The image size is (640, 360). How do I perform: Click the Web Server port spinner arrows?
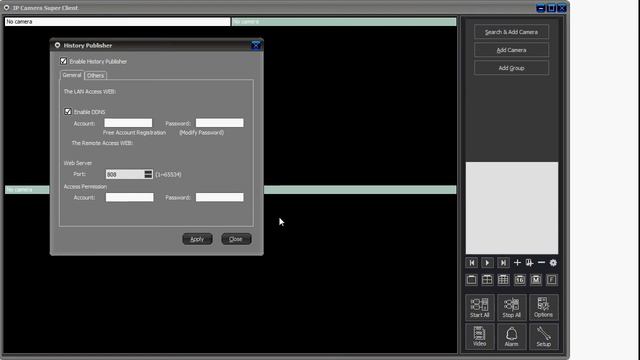[x=148, y=174]
